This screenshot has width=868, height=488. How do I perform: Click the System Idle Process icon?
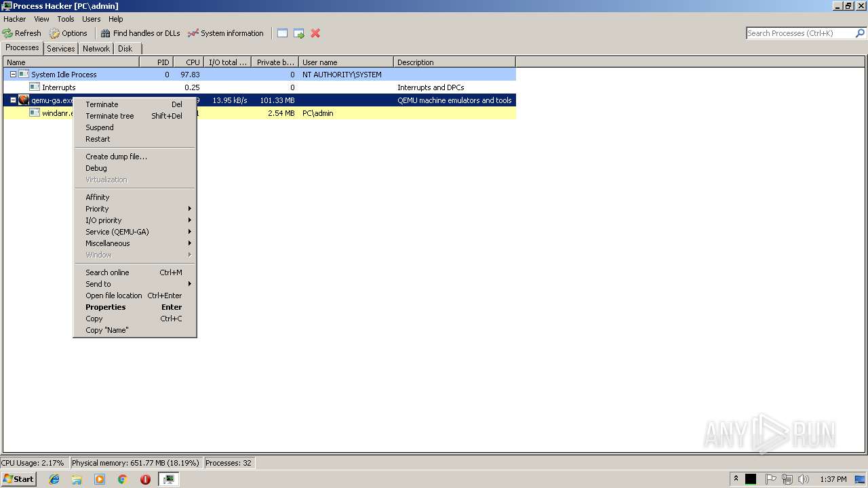tap(24, 75)
